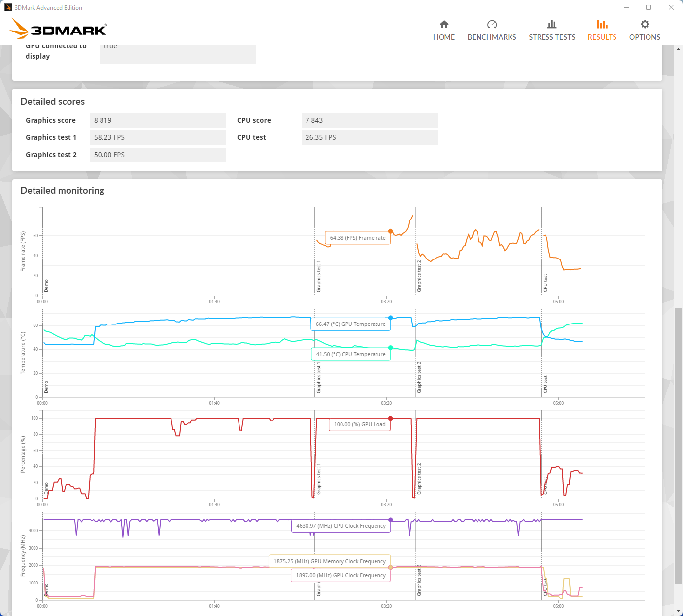Click the Graphics score value field
Image resolution: width=683 pixels, height=616 pixels.
158,120
